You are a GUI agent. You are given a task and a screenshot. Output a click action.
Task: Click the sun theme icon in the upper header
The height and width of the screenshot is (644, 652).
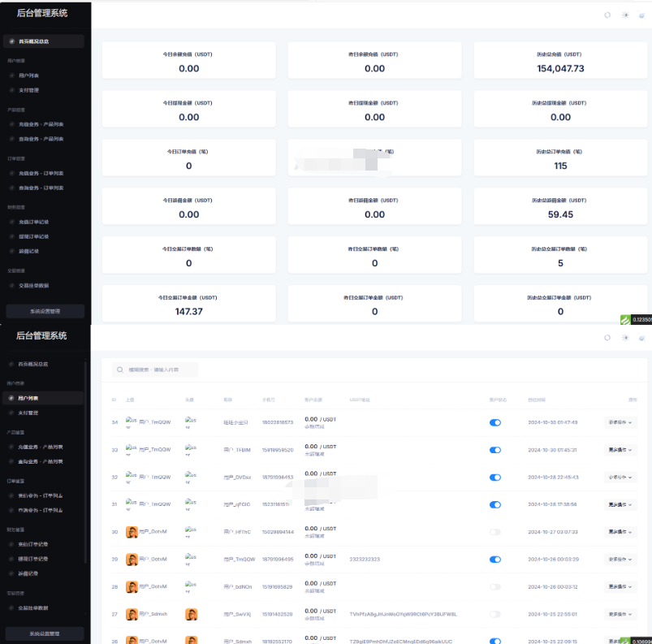[x=625, y=15]
